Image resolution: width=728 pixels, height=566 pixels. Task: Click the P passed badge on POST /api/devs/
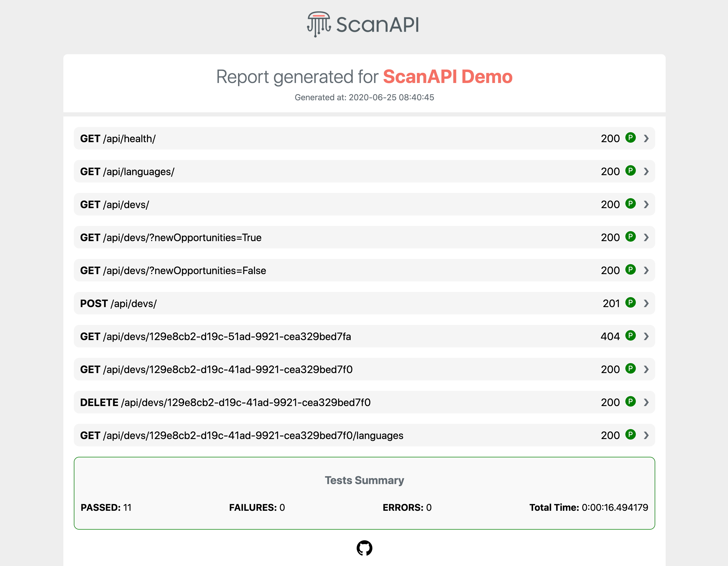click(631, 303)
